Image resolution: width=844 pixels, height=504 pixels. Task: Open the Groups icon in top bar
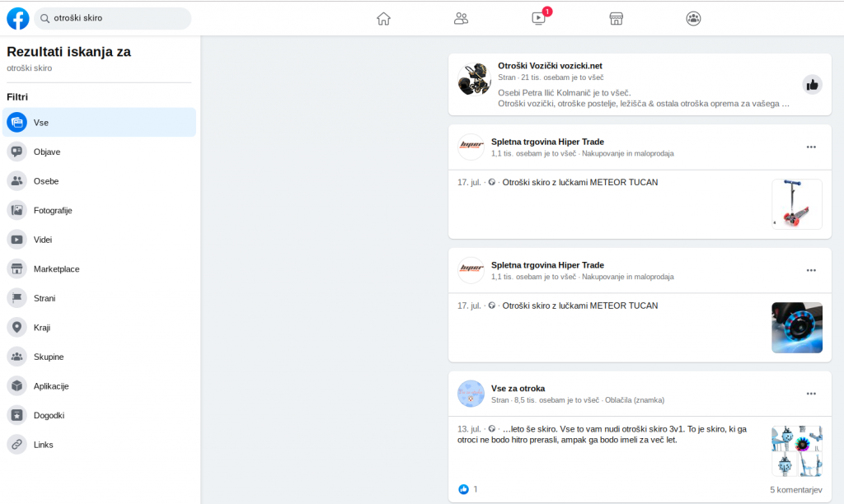693,19
